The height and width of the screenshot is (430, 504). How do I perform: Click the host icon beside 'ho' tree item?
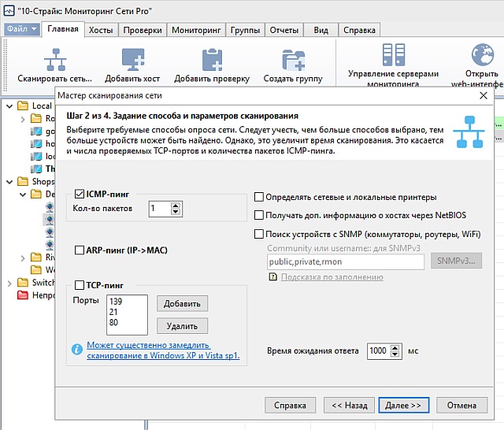click(x=36, y=143)
